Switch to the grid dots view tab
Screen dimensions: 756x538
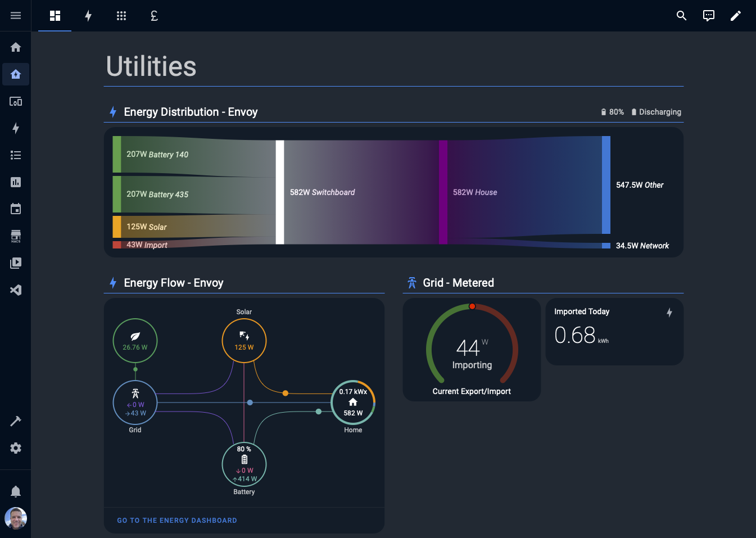point(121,16)
